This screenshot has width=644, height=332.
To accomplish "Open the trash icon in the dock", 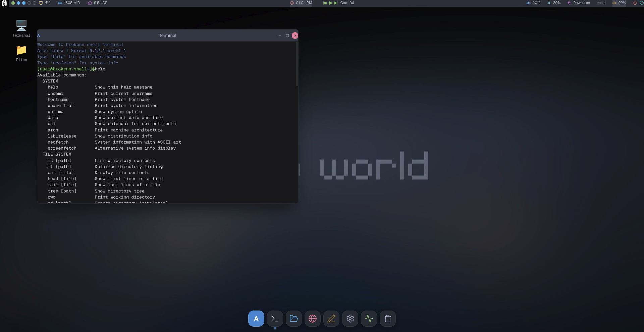I will coord(388,319).
